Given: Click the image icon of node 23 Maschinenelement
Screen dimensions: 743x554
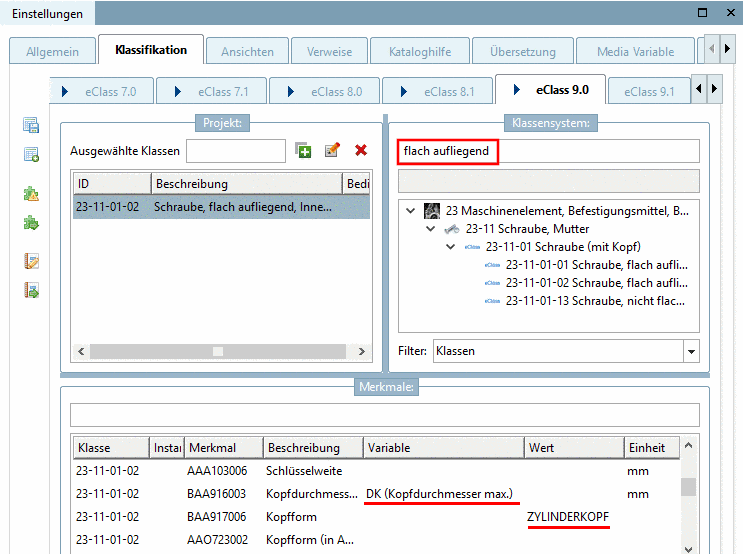Looking at the screenshot, I should pos(432,211).
